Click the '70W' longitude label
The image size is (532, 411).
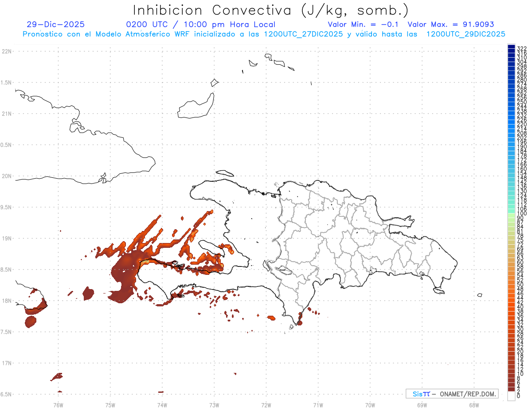coord(370,404)
